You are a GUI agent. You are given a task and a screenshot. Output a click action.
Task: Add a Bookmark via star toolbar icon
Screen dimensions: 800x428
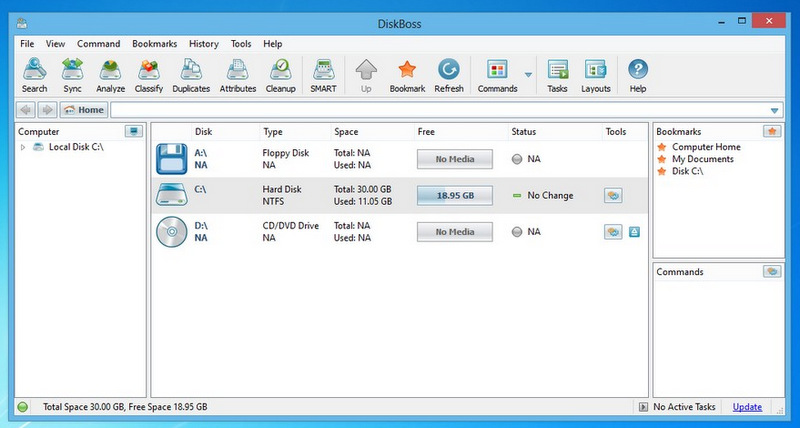[407, 75]
